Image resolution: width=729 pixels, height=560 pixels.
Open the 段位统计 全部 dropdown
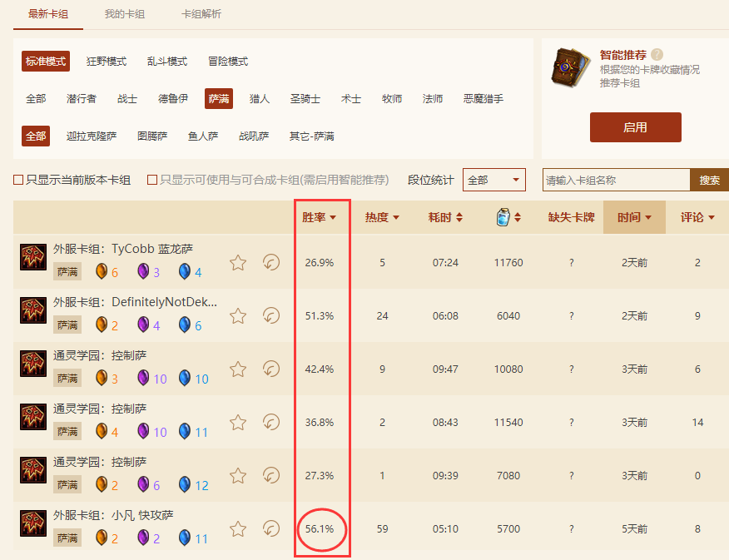[x=493, y=180]
